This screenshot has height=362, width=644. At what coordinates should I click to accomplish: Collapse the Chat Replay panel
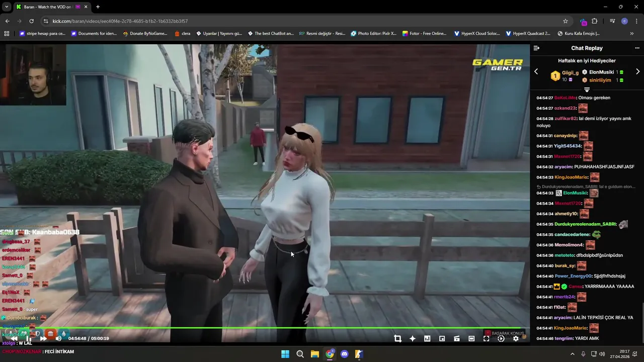tap(536, 48)
